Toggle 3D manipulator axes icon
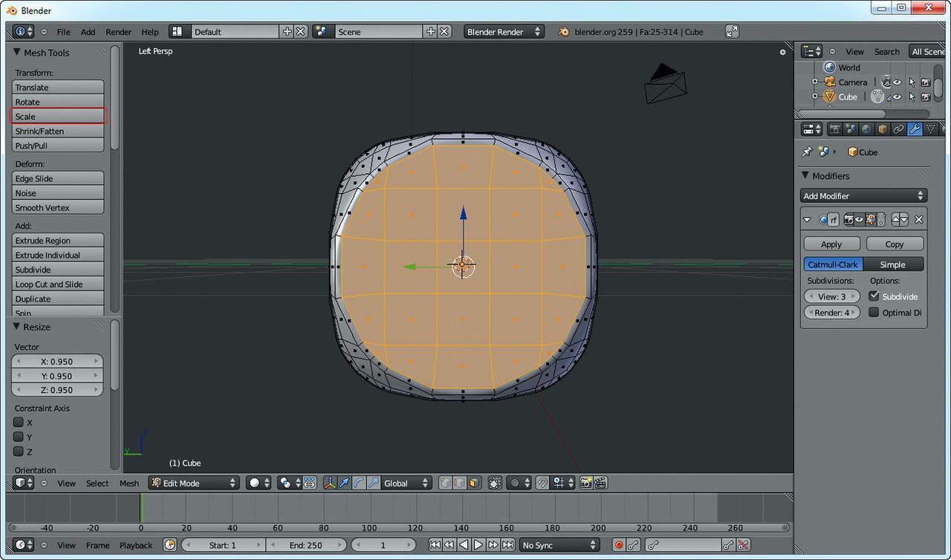Screen dimensions: 951x560 click(330, 483)
